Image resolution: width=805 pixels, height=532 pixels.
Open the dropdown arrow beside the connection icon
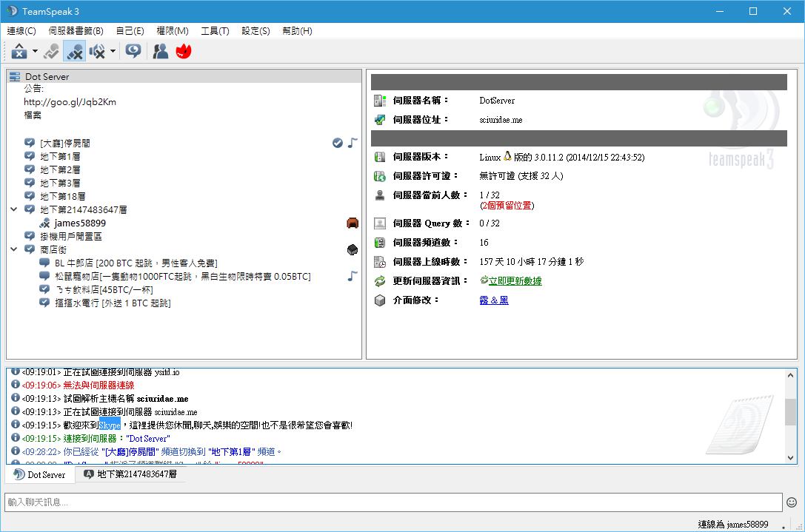35,52
